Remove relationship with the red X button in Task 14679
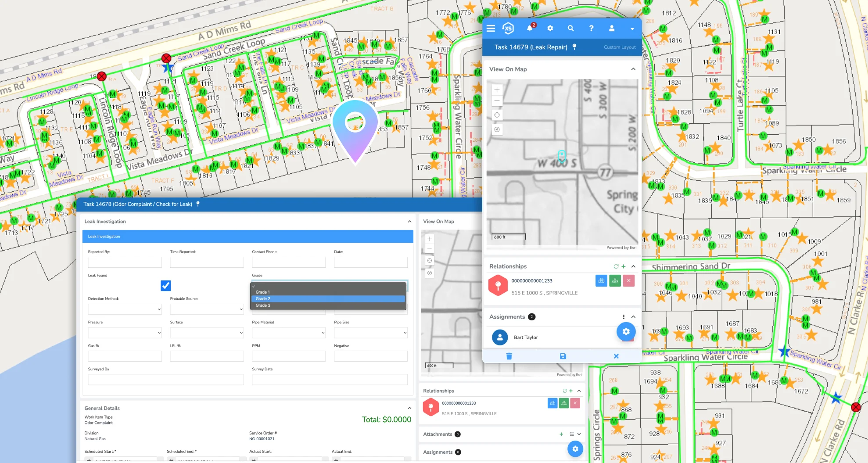Viewport: 868px width, 463px height. (629, 281)
